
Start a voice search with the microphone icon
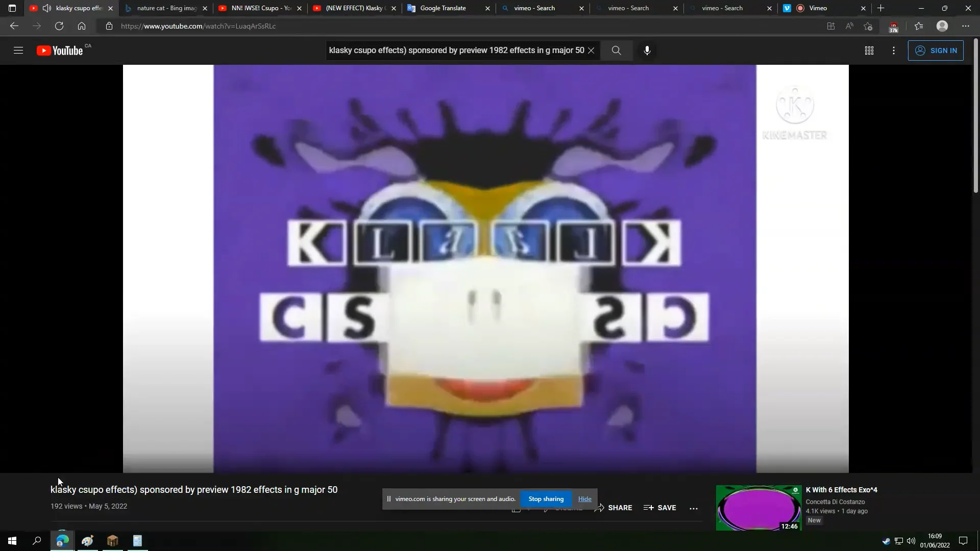pyautogui.click(x=647, y=51)
